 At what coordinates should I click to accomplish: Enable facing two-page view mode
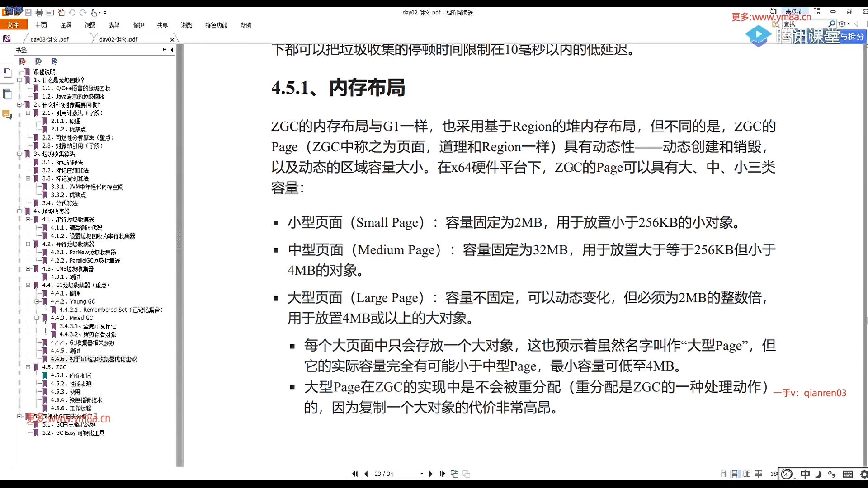click(747, 474)
